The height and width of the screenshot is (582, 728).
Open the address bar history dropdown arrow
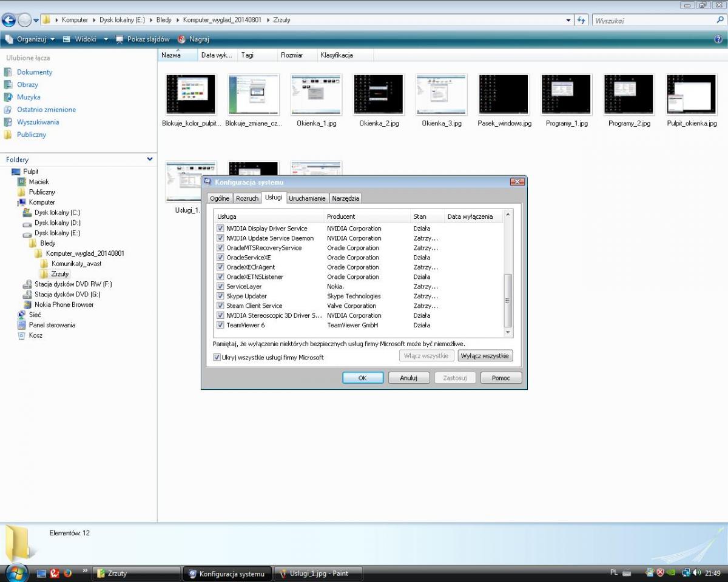point(568,20)
